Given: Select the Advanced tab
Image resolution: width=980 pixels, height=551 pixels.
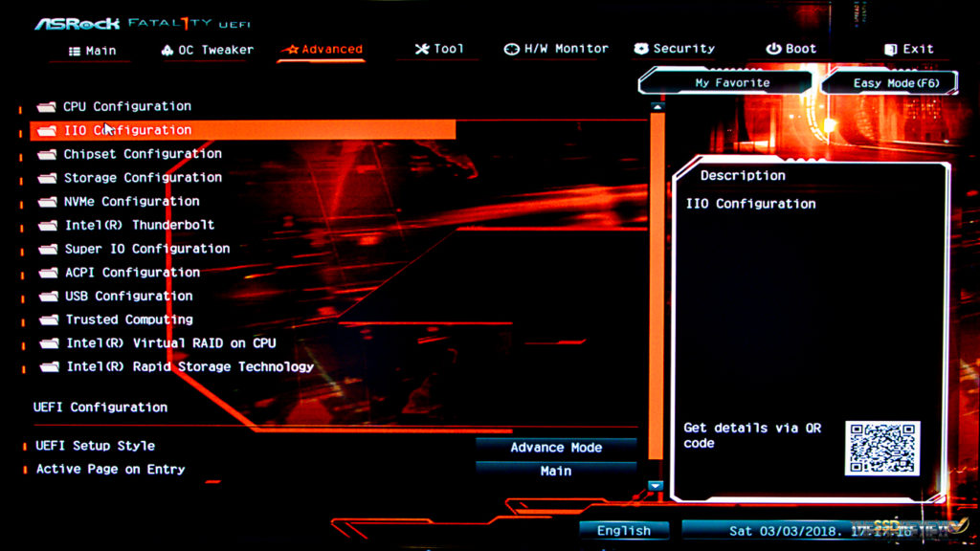Looking at the screenshot, I should (x=323, y=50).
